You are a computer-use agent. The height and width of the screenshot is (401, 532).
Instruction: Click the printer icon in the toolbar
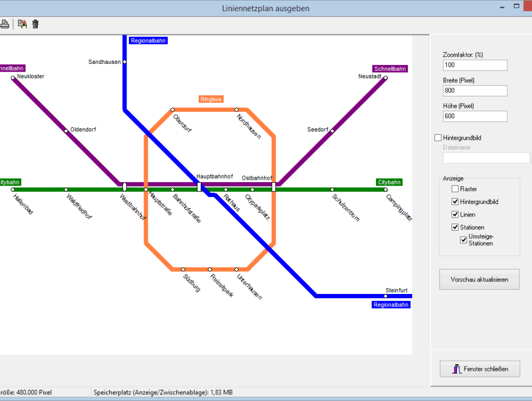pos(4,24)
